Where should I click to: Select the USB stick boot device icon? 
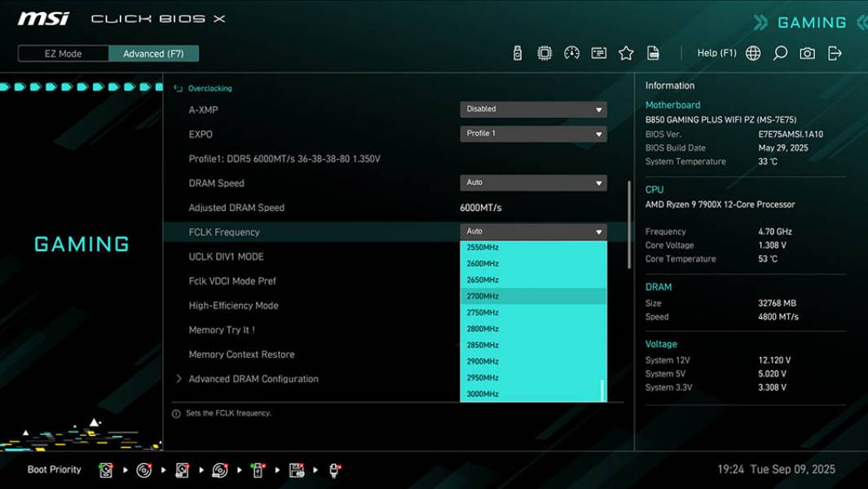[258, 469]
